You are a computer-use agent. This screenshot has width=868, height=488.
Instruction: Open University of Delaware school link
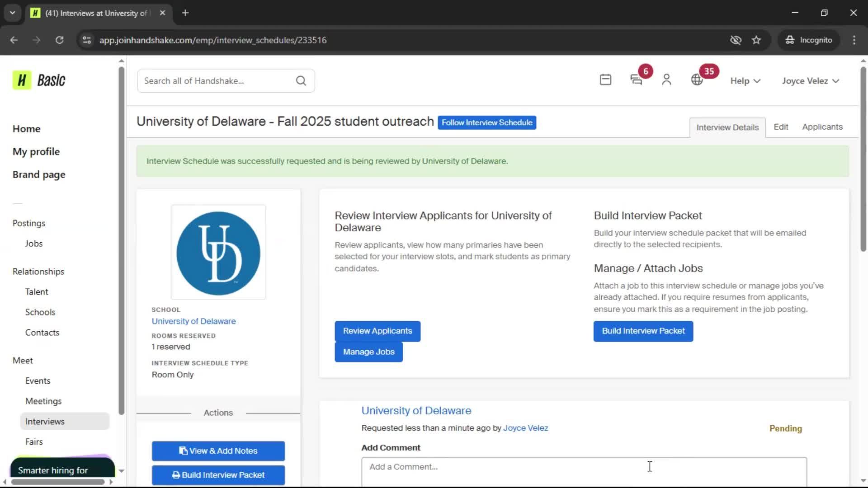(193, 321)
